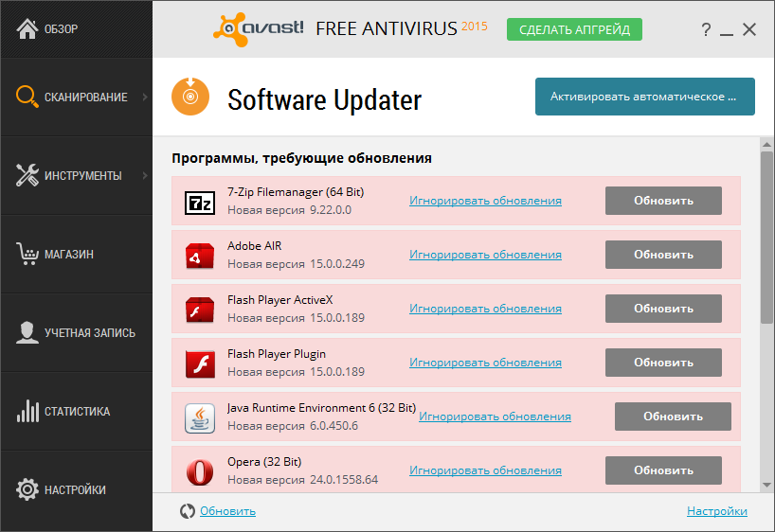Open the СТАТИСТИКА section
Viewport: 775px width, 532px height.
point(76,411)
